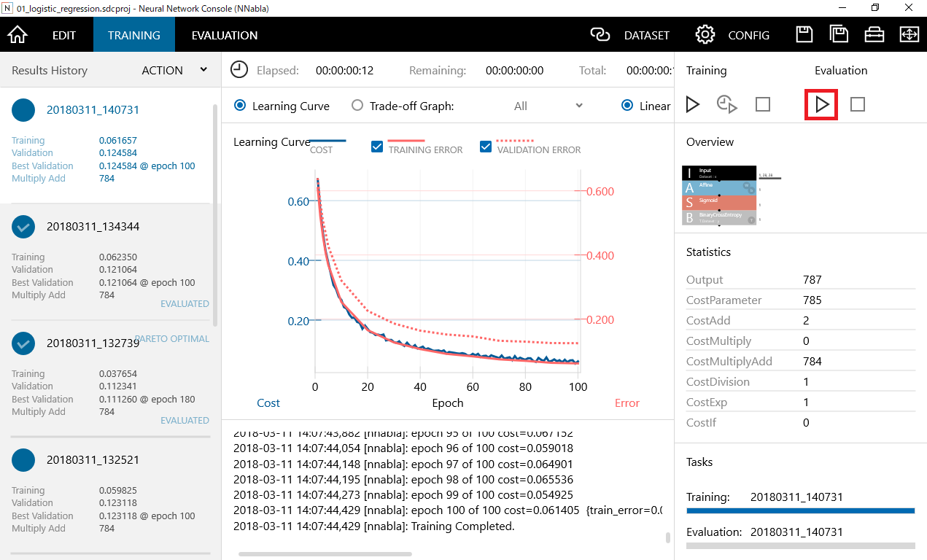Disable the TRAINING ERROR checkbox
This screenshot has width=927, height=560.
tap(377, 146)
